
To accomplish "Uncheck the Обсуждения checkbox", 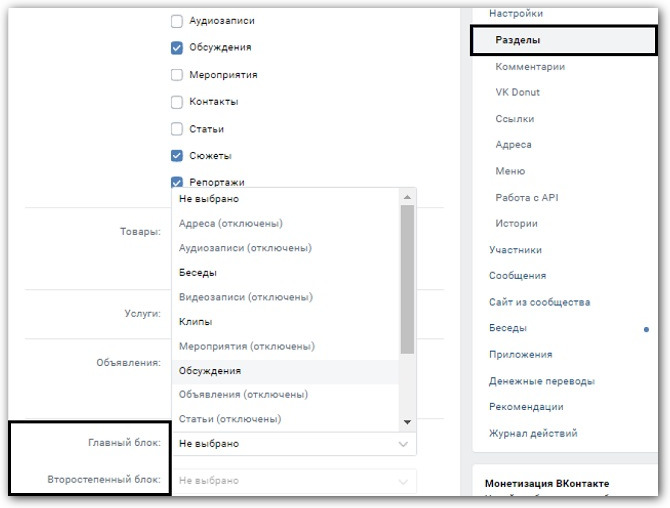I will point(177,47).
